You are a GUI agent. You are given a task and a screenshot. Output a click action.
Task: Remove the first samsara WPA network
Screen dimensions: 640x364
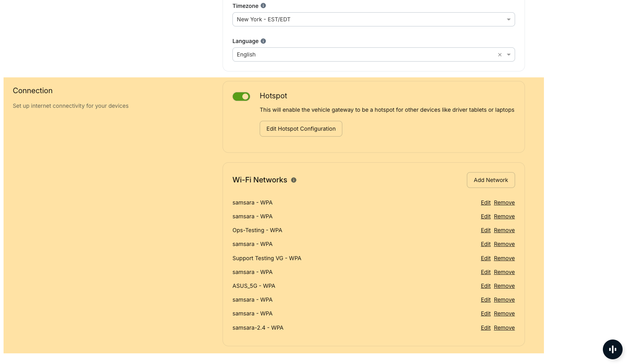pos(504,203)
